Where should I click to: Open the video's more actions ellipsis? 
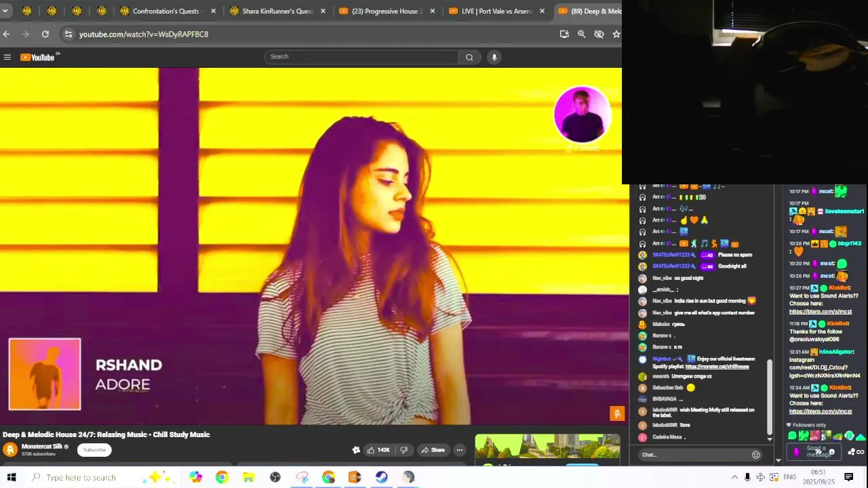tap(459, 450)
